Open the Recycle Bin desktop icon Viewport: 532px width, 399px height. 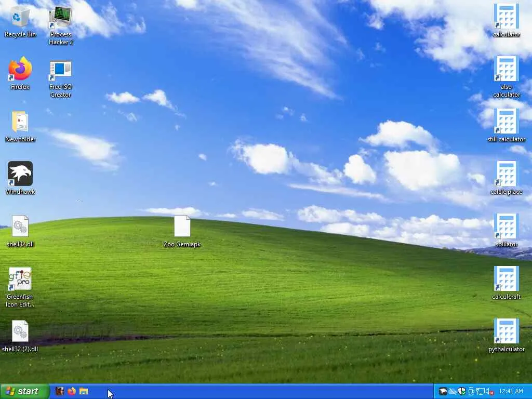tap(20, 21)
